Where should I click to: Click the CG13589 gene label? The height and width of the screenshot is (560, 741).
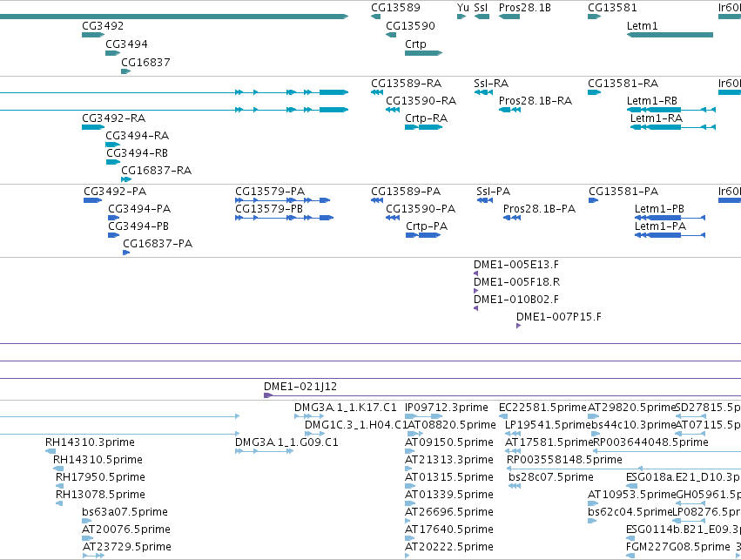click(395, 8)
